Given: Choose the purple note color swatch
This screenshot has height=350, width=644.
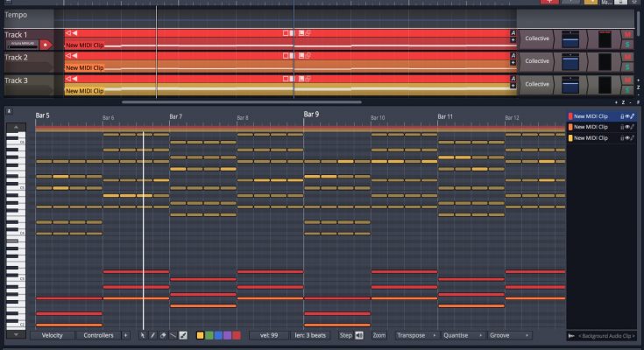Looking at the screenshot, I should [227, 335].
